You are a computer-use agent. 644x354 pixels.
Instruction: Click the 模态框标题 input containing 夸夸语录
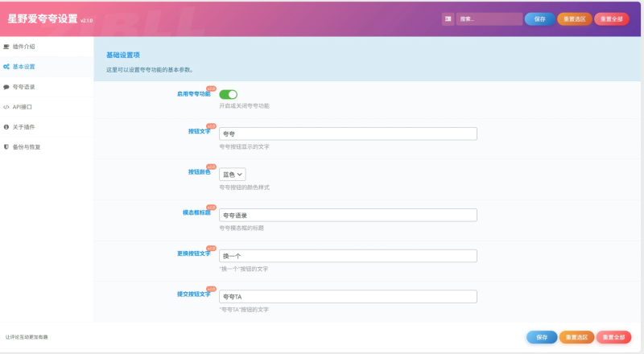(x=348, y=215)
